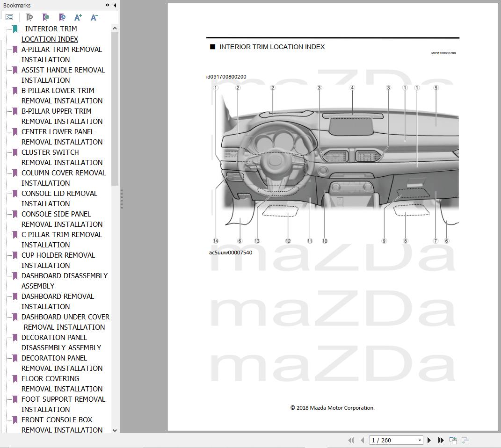Screen dimensions: 501x448
Task: Select the DASHBOARD REMOVAL INSTALLATION bookmark
Action: [x=58, y=301]
